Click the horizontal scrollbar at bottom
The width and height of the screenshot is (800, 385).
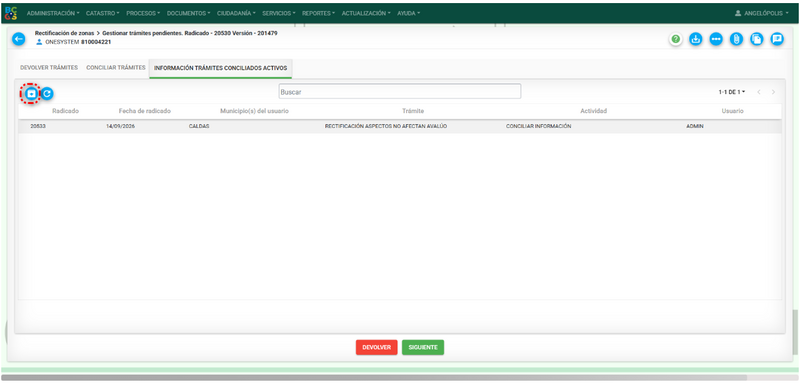(x=374, y=377)
